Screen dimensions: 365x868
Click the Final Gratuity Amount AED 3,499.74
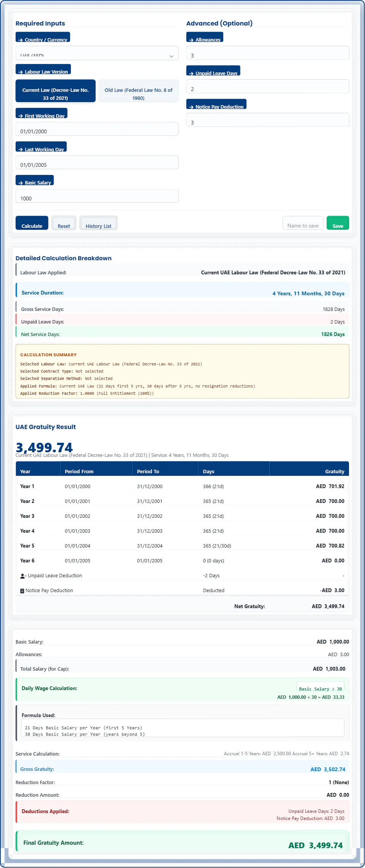click(x=315, y=845)
